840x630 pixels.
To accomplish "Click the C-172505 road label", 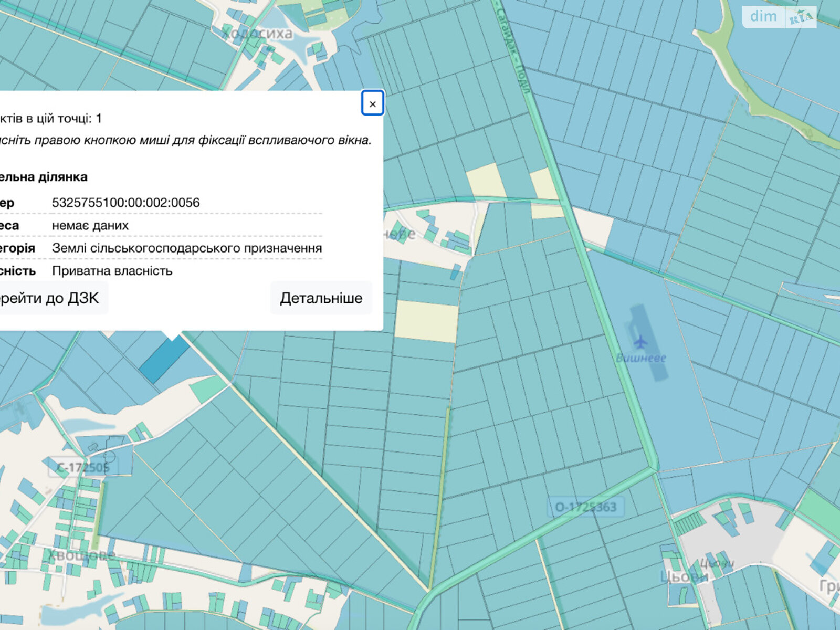I will coord(83,467).
